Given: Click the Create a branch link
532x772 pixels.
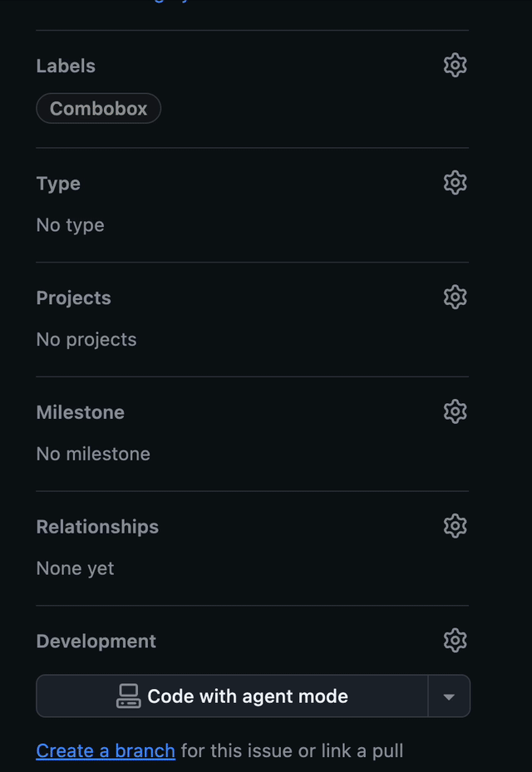Looking at the screenshot, I should click(x=105, y=750).
